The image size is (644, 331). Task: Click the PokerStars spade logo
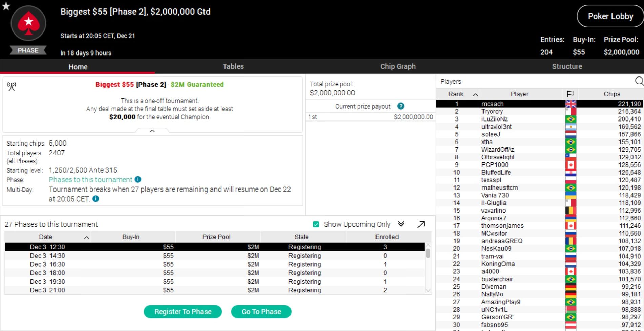tap(28, 23)
